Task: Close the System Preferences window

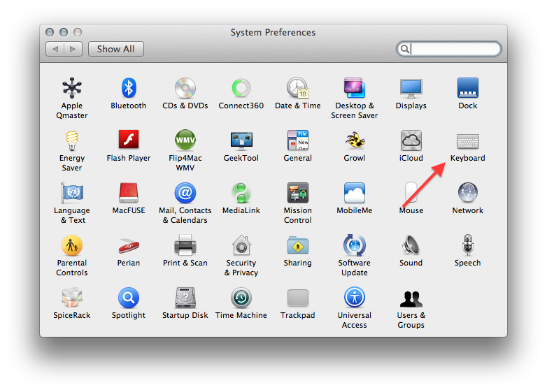Action: [50, 32]
